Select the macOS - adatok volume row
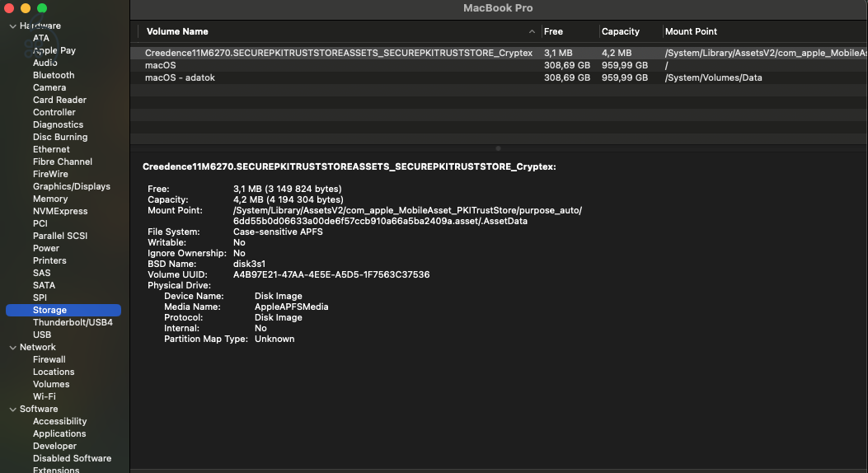 click(499, 78)
